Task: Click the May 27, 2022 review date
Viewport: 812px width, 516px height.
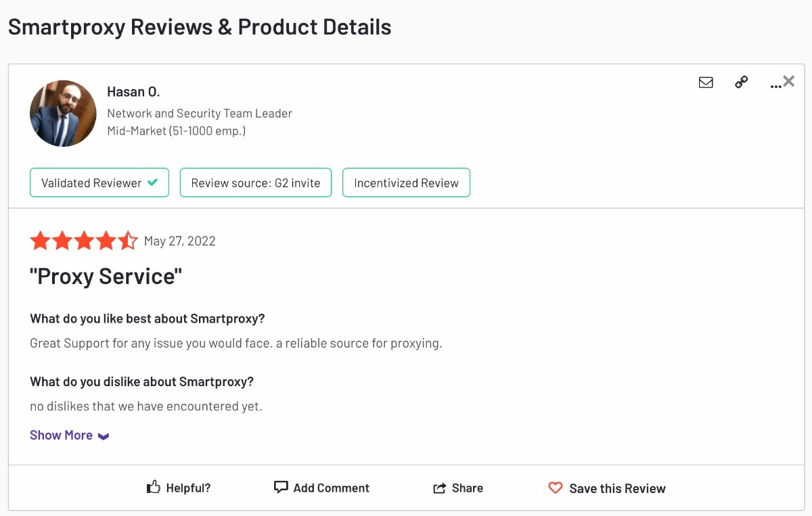Action: coord(180,241)
